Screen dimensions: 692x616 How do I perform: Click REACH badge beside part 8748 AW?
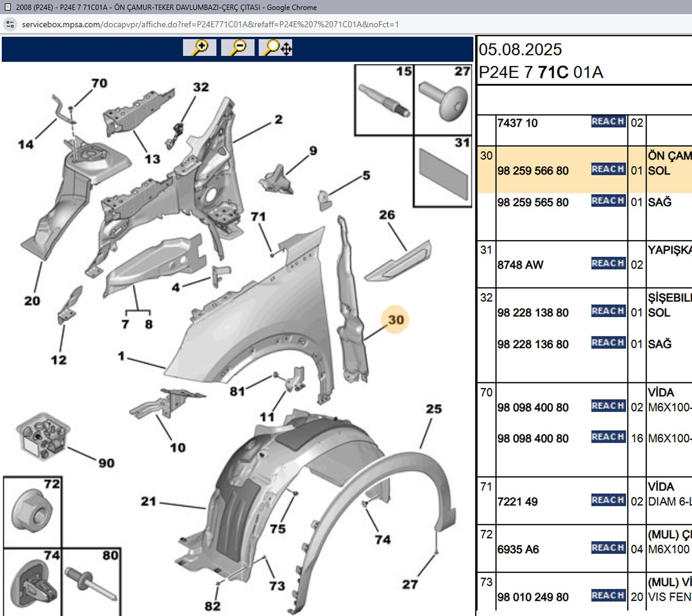tap(608, 263)
